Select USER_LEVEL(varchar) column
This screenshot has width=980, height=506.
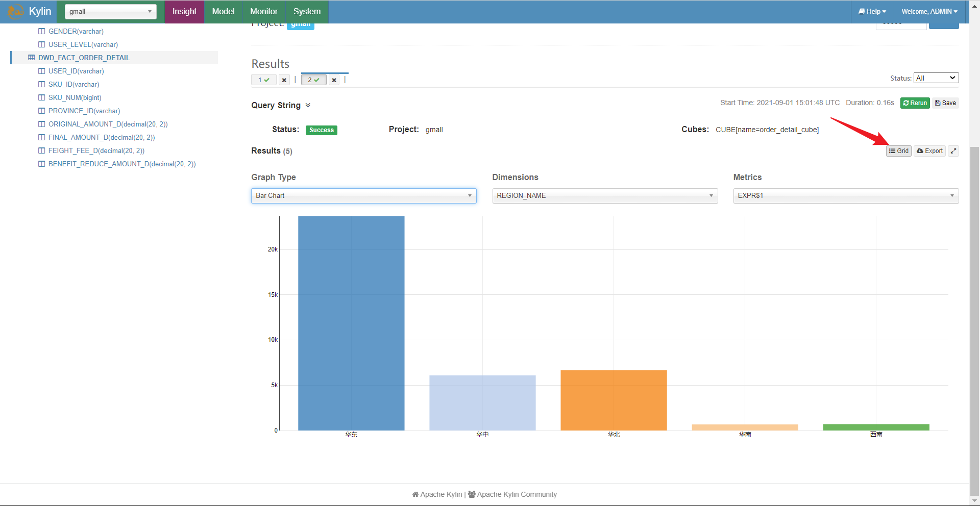(83, 44)
